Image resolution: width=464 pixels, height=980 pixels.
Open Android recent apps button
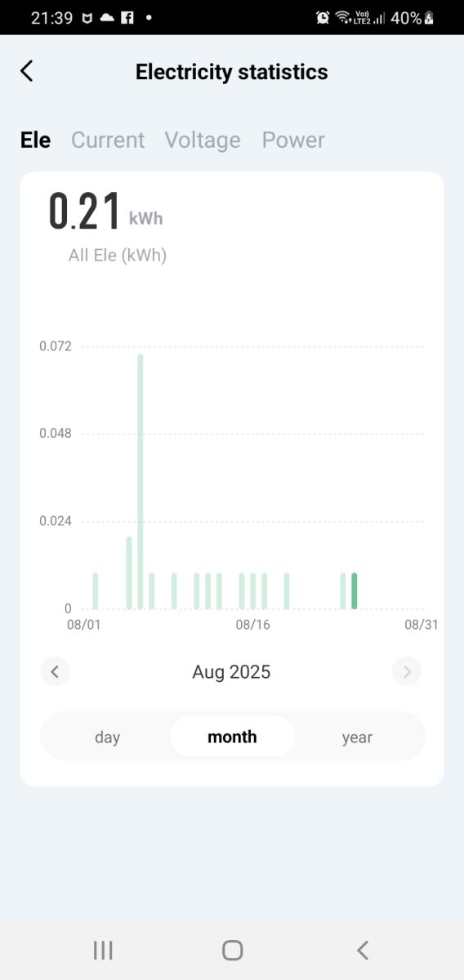tap(103, 950)
